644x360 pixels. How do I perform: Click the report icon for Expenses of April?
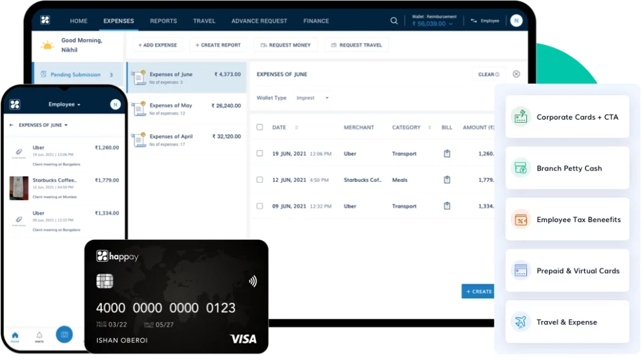(x=139, y=140)
